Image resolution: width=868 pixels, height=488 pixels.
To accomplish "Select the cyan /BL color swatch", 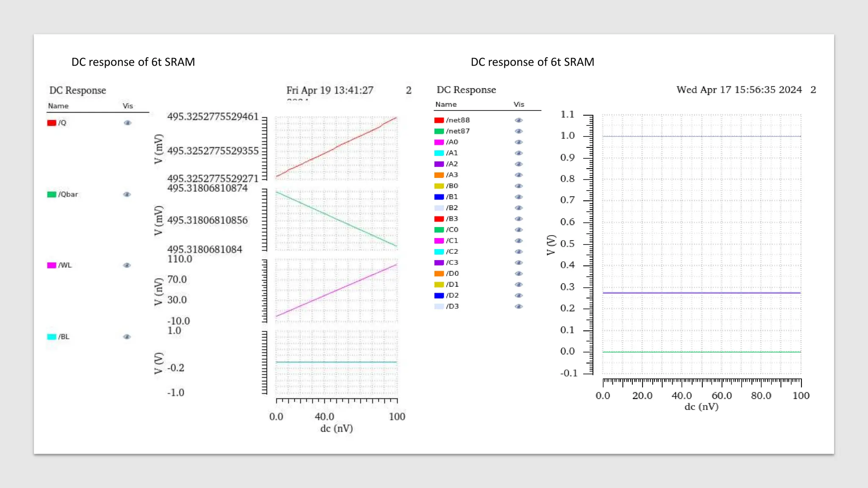I will (x=52, y=337).
